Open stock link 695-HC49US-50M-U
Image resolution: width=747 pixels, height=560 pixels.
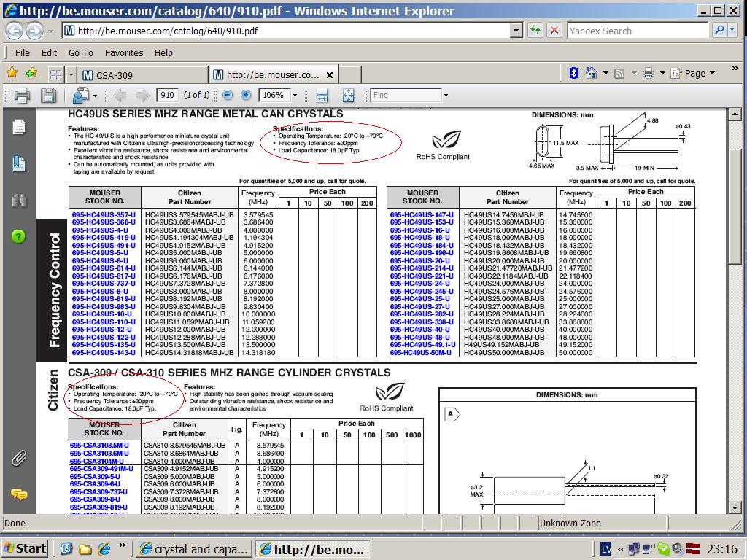421,353
